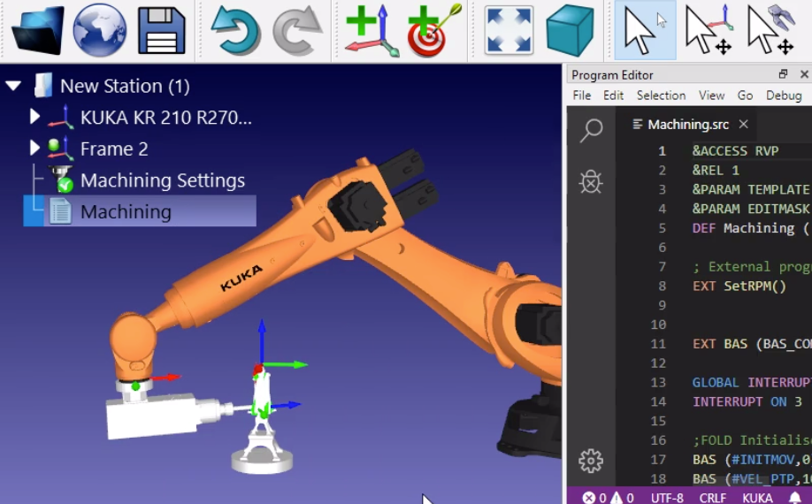Open the search sidebar icon in editor
The width and height of the screenshot is (812, 504).
[592, 129]
